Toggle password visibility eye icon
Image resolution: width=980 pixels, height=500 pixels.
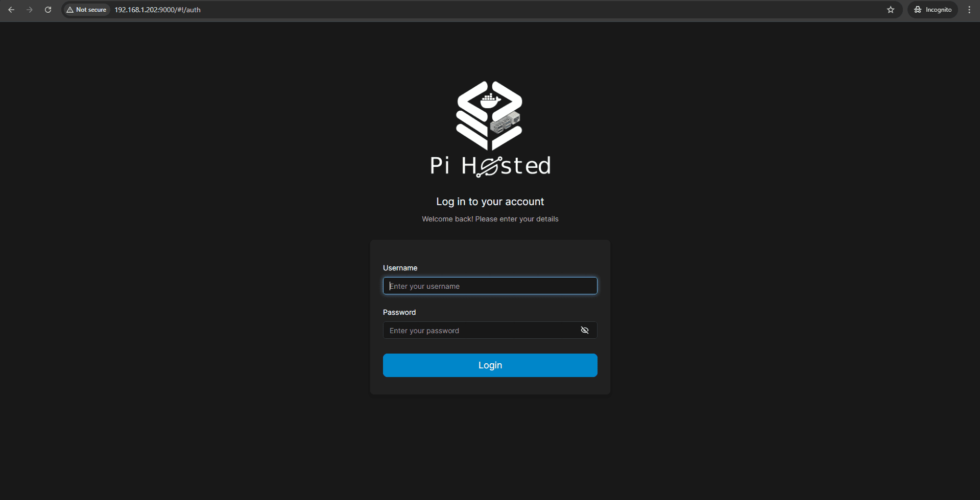[585, 330]
